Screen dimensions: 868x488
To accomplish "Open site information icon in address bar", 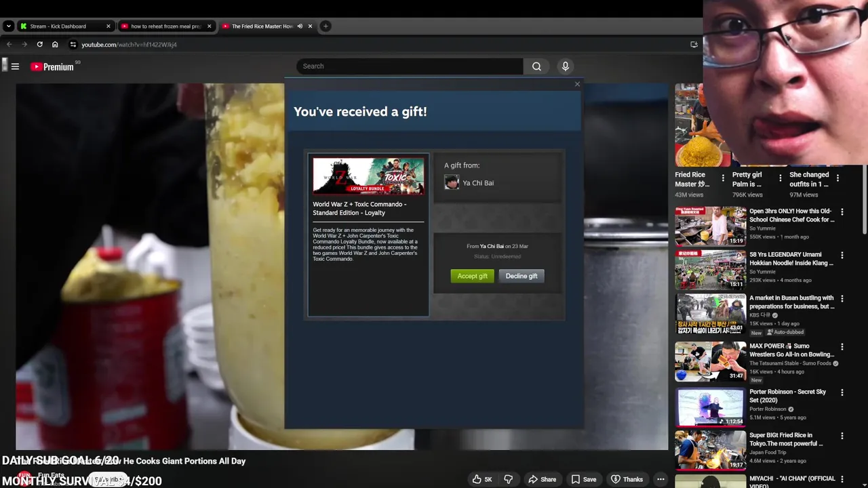I will tap(73, 45).
